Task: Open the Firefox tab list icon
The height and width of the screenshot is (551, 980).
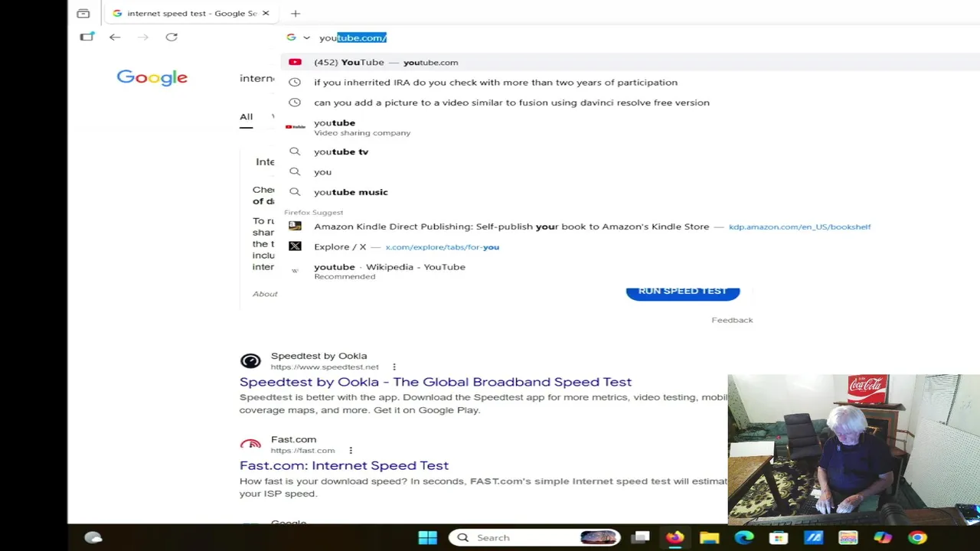Action: pyautogui.click(x=83, y=13)
